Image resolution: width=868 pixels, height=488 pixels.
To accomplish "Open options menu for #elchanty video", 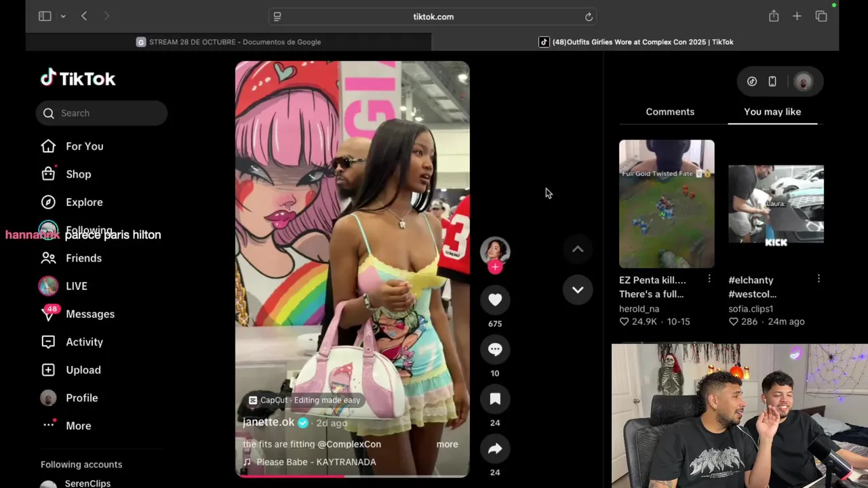I will click(x=818, y=279).
